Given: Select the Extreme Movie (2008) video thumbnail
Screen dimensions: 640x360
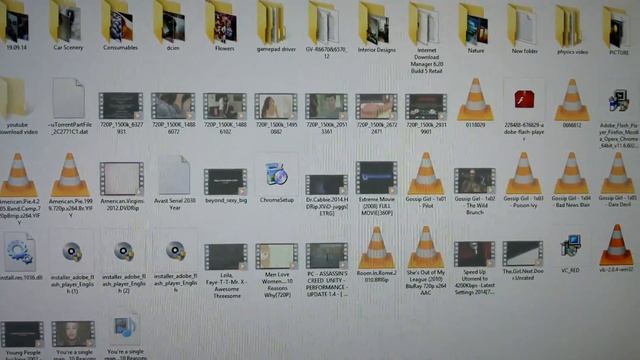Looking at the screenshot, I should click(x=376, y=178).
